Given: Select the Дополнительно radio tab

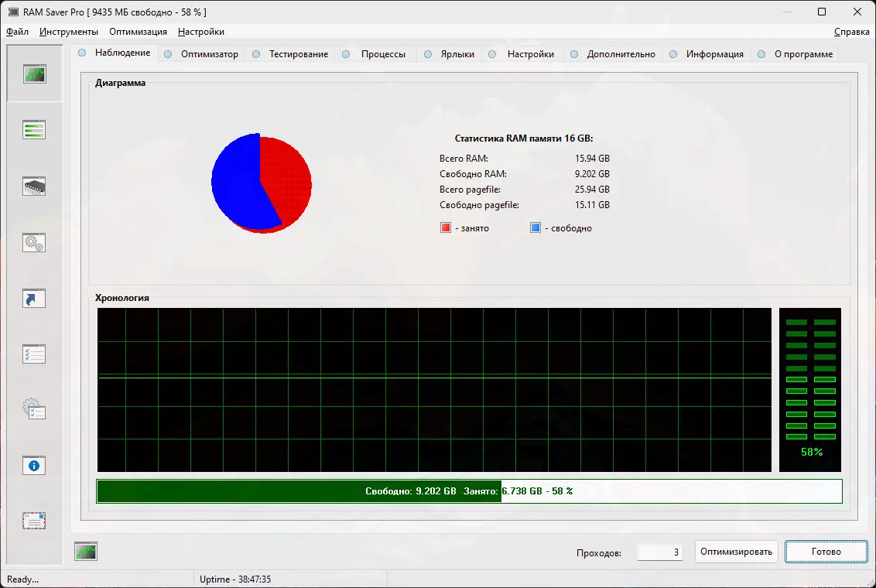Looking at the screenshot, I should (x=613, y=54).
